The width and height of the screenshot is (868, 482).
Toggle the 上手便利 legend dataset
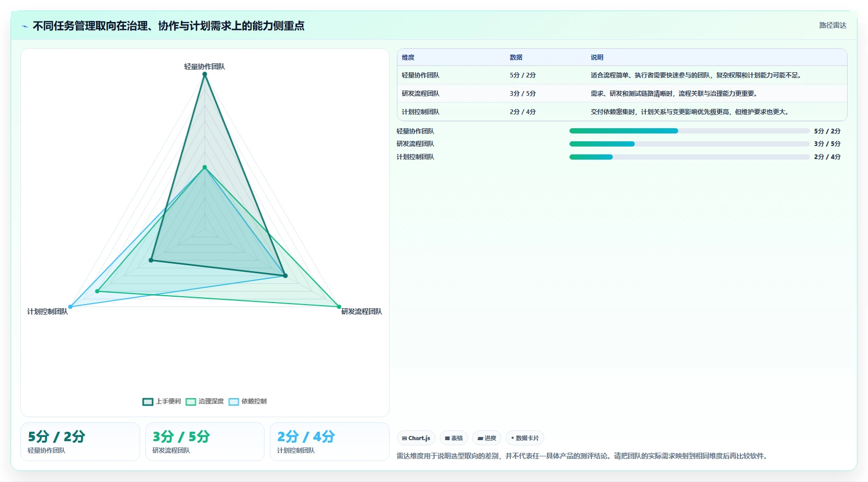(162, 401)
